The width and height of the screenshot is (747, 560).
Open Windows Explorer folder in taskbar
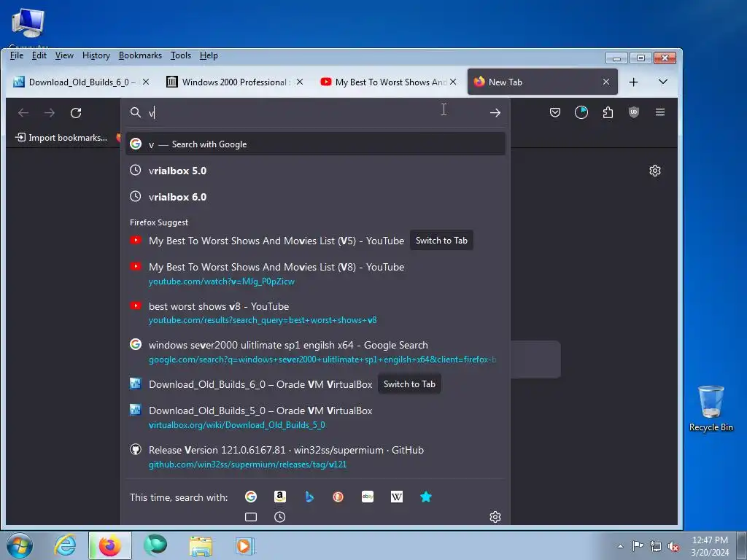pyautogui.click(x=201, y=546)
